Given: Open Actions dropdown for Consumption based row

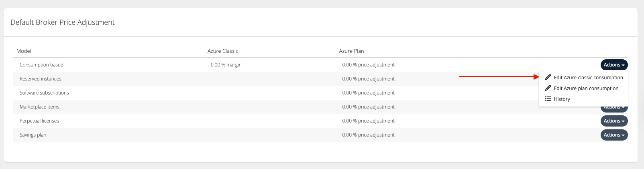Looking at the screenshot, I should [x=614, y=65].
